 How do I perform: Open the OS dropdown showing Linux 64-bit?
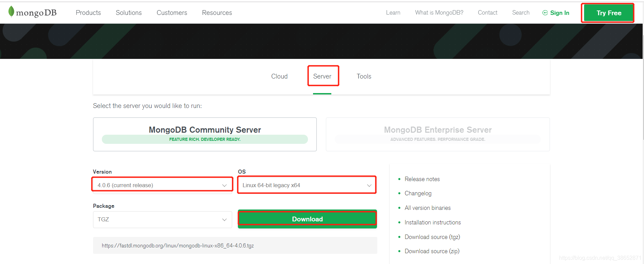pyautogui.click(x=307, y=185)
